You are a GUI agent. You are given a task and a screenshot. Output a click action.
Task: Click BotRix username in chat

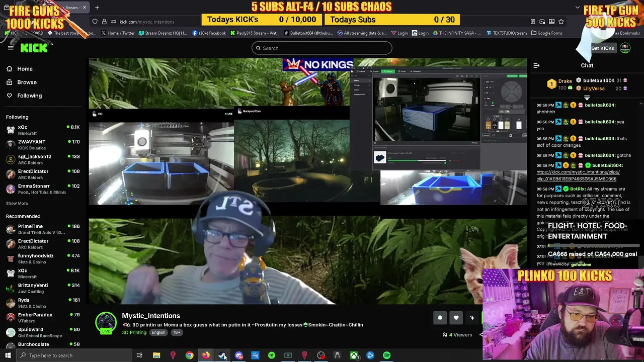click(577, 189)
